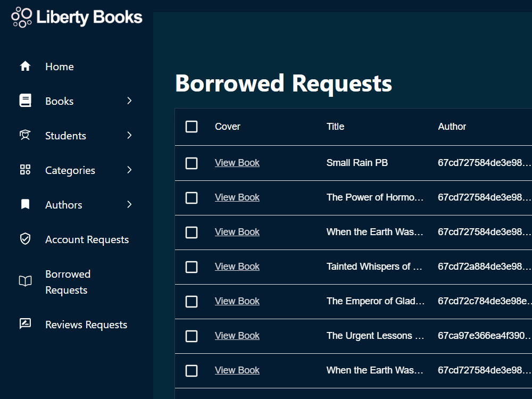Click the title cell 'The Power of Hormo…'
The image size is (532, 399).
coord(375,197)
